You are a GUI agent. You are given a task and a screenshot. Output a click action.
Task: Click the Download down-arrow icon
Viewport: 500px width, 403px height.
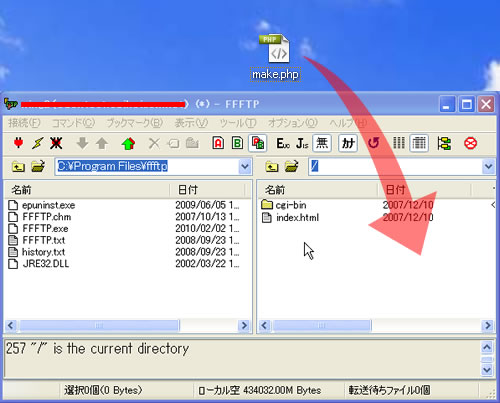point(82,143)
